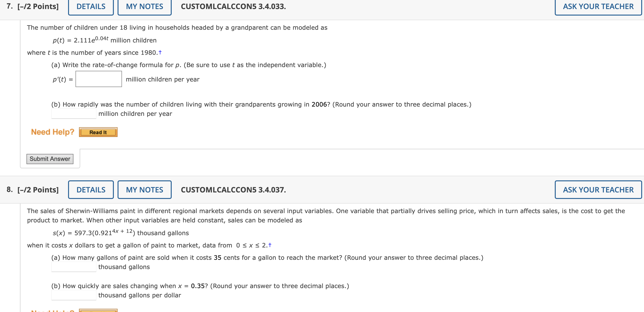Open MY NOTES for question 8
Image resolution: width=644 pixels, height=312 pixels.
click(144, 190)
